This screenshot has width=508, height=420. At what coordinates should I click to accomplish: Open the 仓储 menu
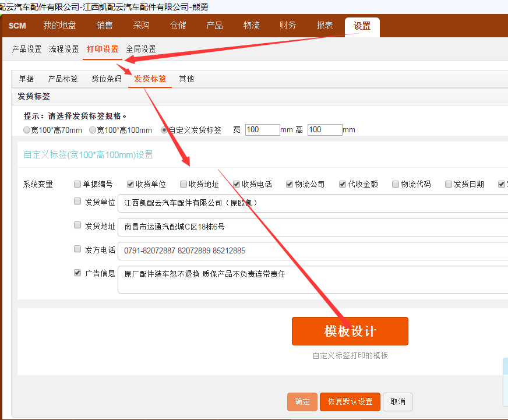point(178,26)
